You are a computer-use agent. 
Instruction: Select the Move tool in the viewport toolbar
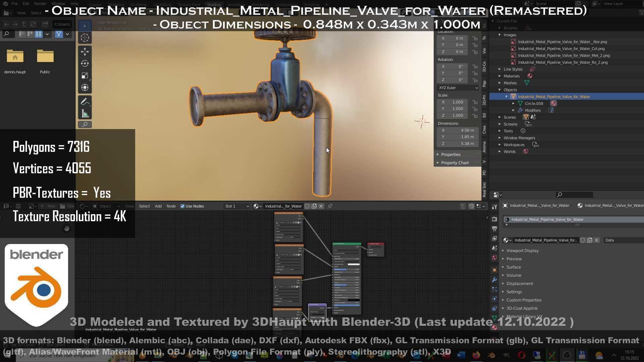click(85, 51)
